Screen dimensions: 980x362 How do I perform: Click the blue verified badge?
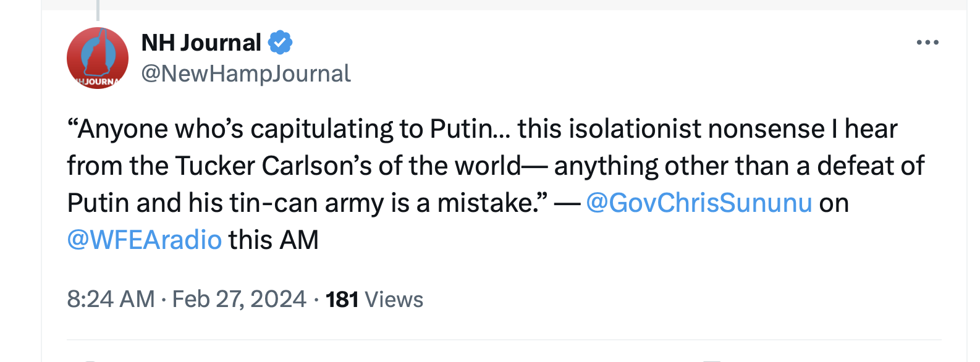click(280, 43)
